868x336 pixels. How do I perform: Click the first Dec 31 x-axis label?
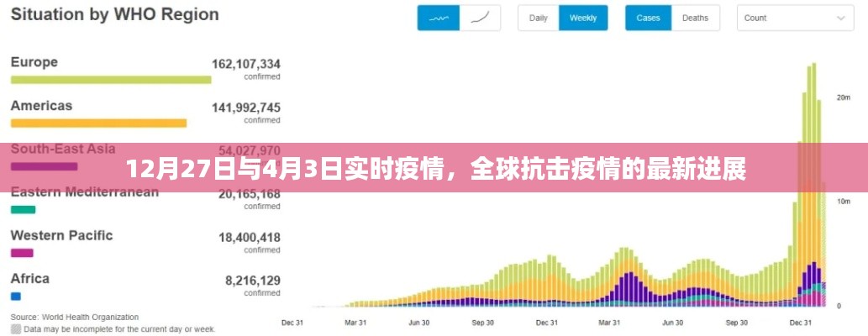pos(292,323)
